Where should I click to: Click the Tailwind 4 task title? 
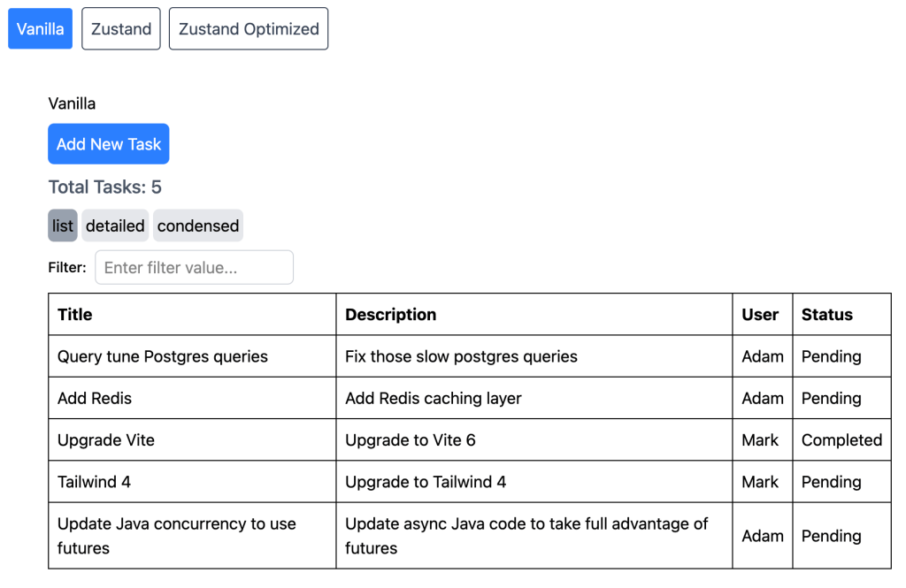94,482
